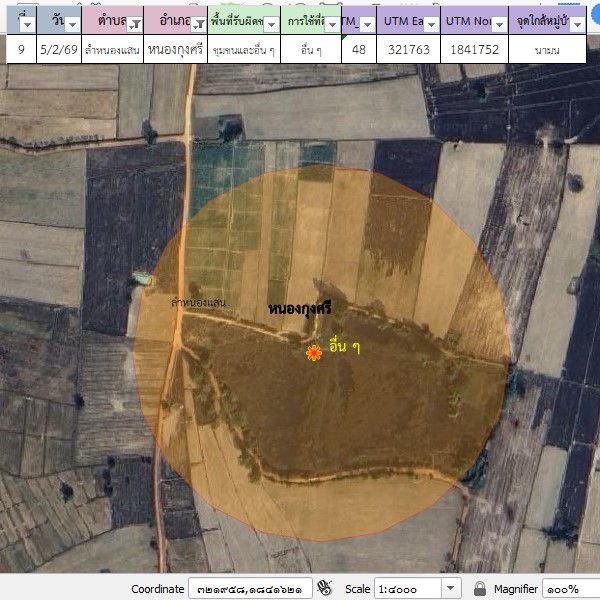Open filter for UTM zone column
600x600 pixels.
[x=367, y=24]
